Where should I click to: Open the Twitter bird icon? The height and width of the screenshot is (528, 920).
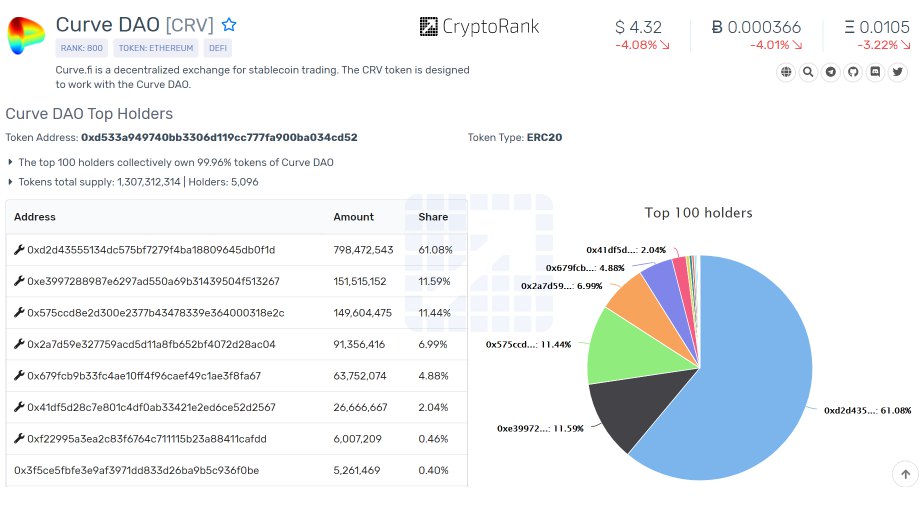pos(897,72)
